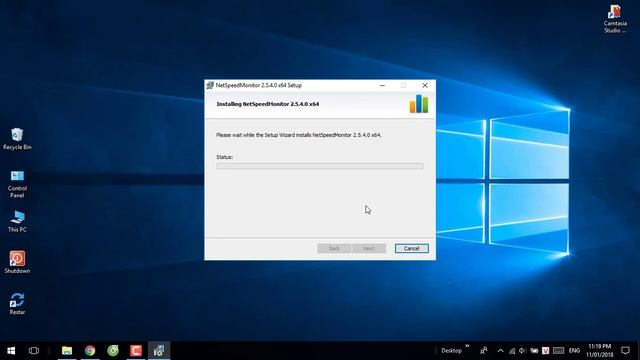Open the red Camtasia taskbar icon
Screen dimensions: 640x360
pyautogui.click(x=136, y=351)
